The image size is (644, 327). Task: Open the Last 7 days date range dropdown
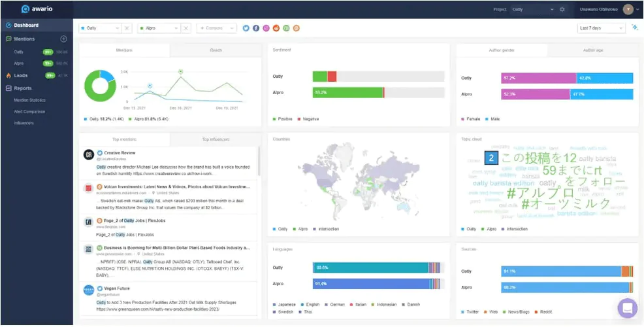pyautogui.click(x=600, y=28)
